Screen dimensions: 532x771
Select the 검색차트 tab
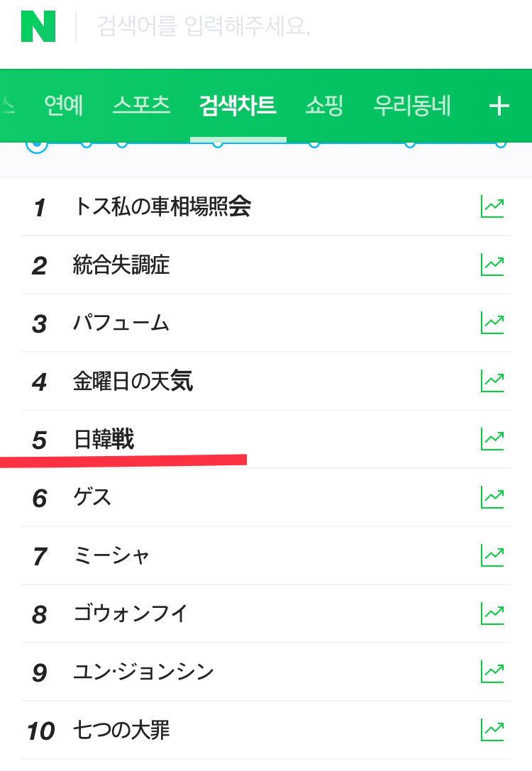coord(238,106)
